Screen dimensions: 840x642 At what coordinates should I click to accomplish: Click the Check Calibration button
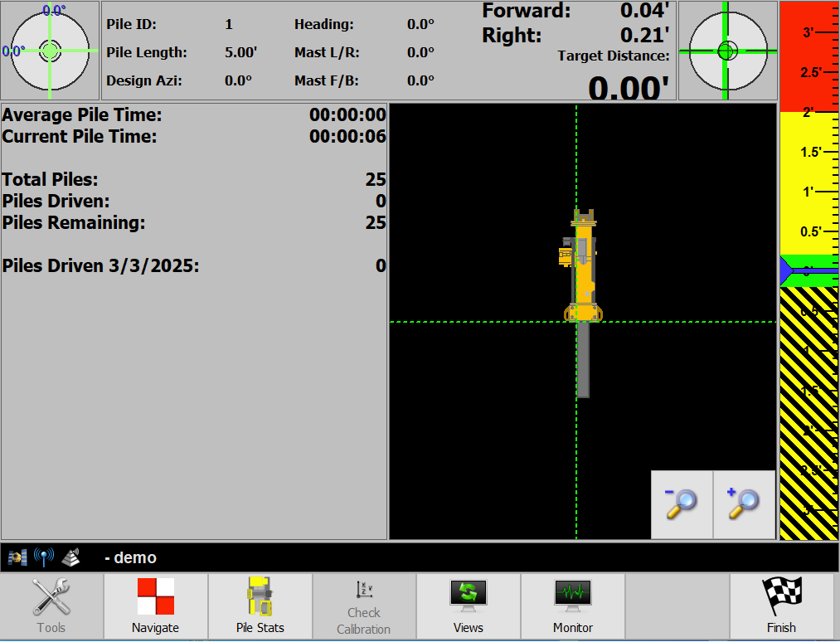(364, 606)
